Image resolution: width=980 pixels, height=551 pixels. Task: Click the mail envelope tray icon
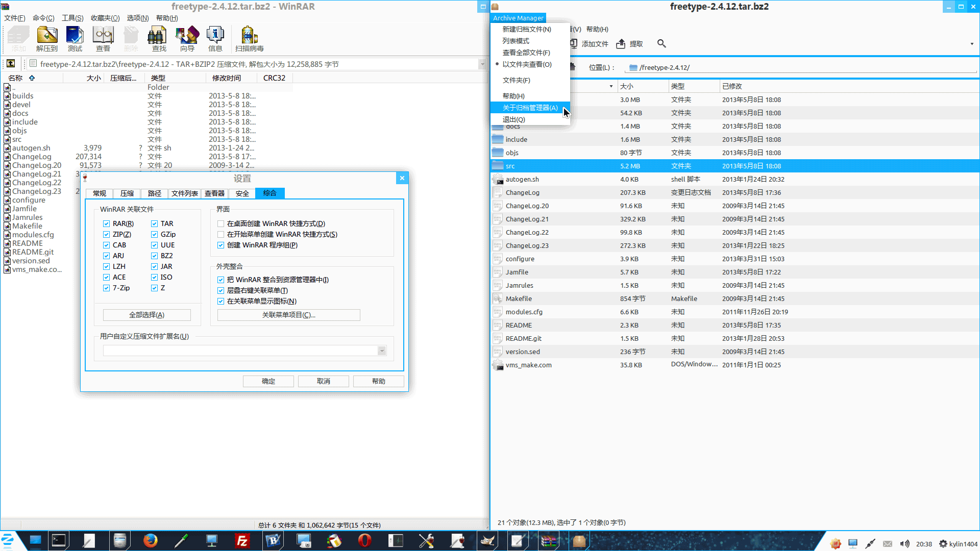point(888,544)
